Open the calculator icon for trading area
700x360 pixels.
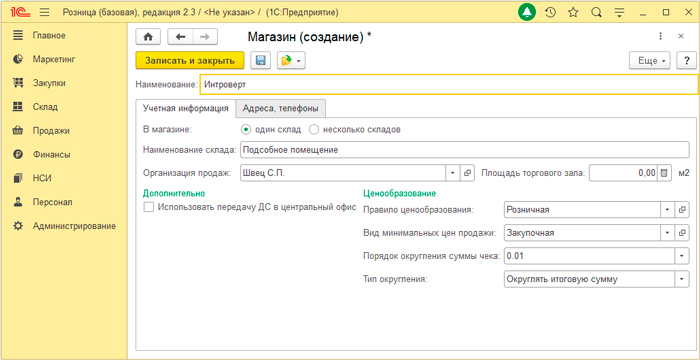(x=665, y=173)
